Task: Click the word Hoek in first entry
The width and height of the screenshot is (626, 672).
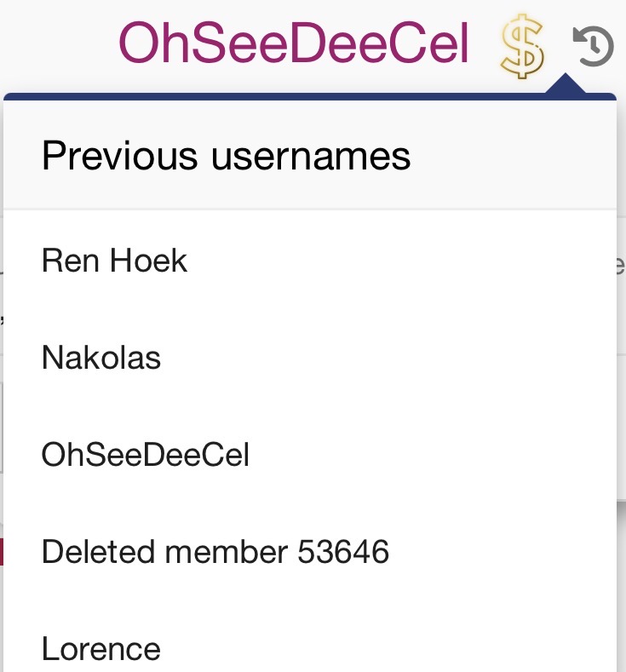Action: point(149,260)
